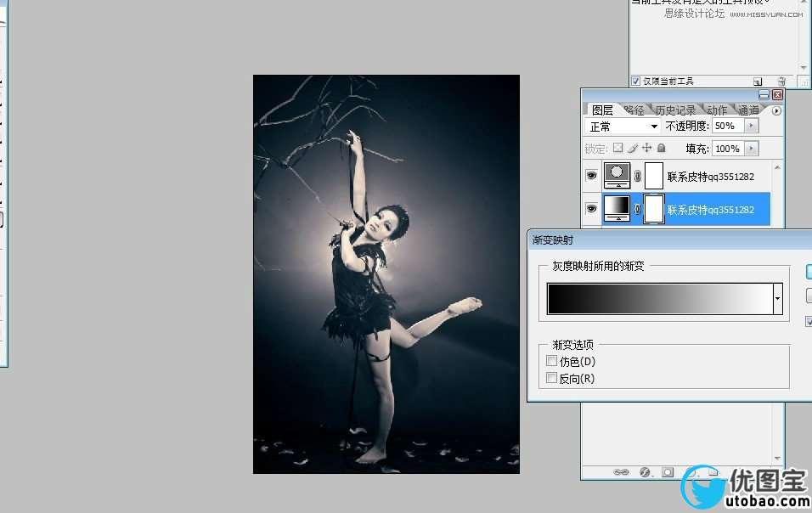Toggle lock position icon
The width and height of the screenshot is (812, 513).
647,148
